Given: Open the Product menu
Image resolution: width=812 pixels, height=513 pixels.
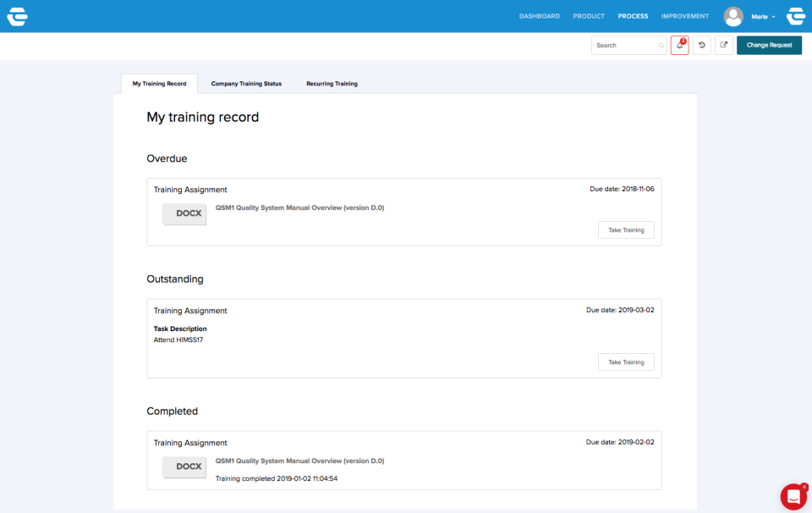Looking at the screenshot, I should tap(589, 16).
